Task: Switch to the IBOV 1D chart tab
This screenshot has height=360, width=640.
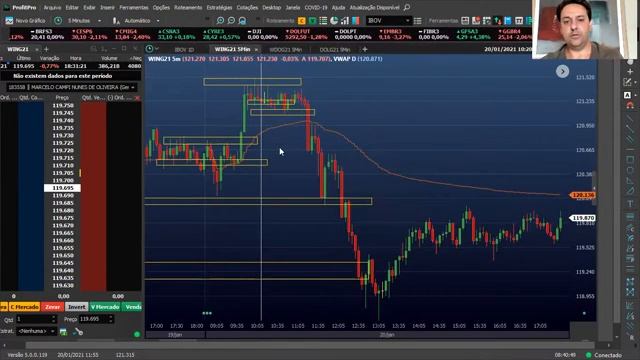Action: click(x=184, y=49)
